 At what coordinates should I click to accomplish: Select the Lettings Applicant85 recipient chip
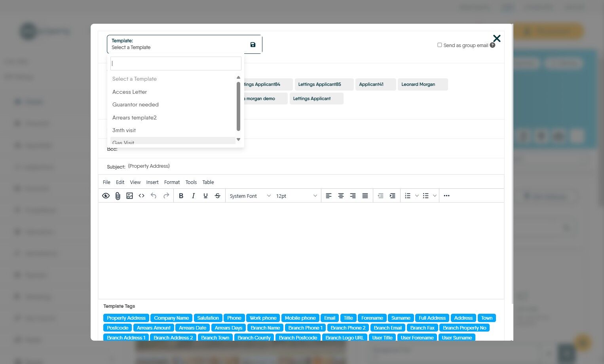click(324, 84)
